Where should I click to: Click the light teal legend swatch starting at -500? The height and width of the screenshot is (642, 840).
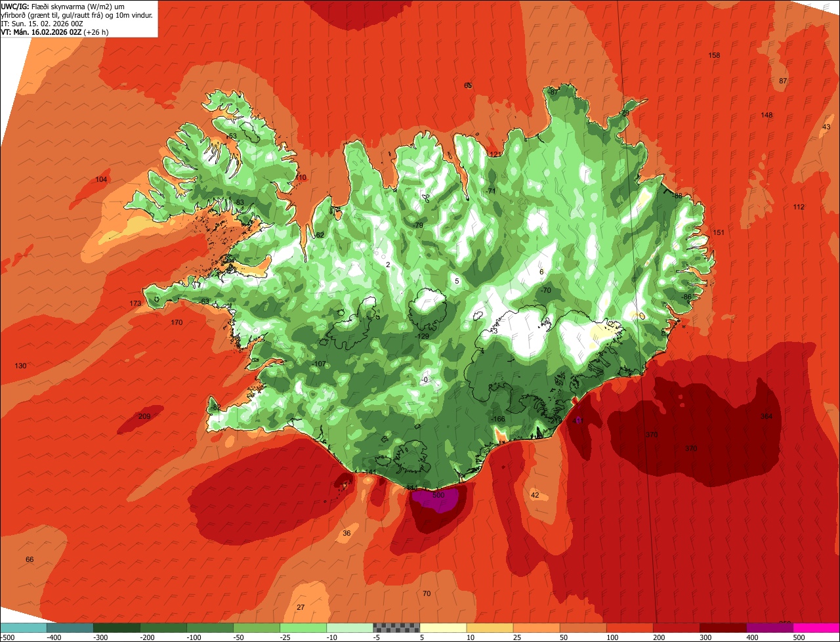[23, 627]
